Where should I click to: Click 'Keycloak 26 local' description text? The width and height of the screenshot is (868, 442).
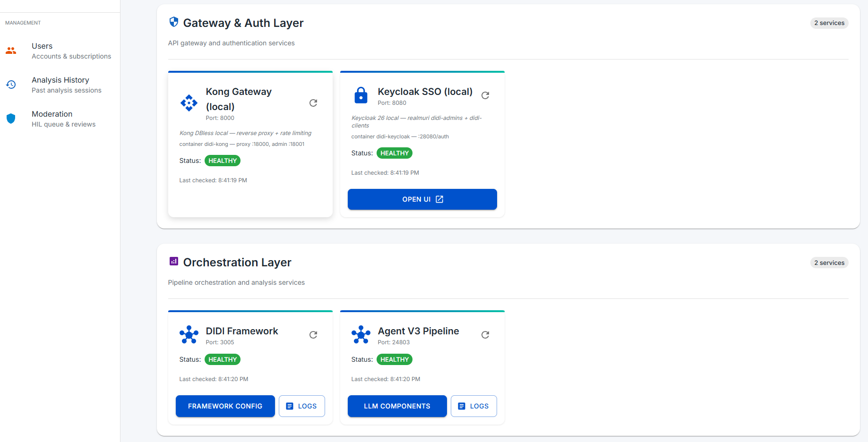click(417, 122)
